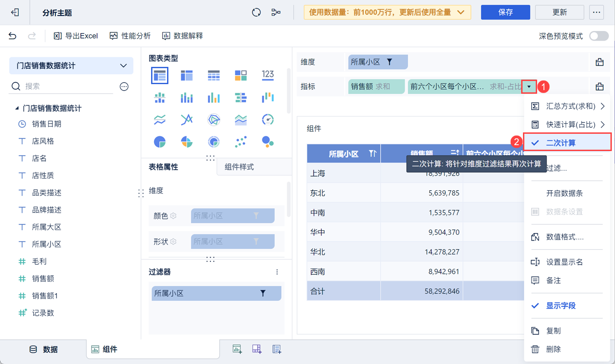
Task: Pick the stacked column chart type
Action: (x=186, y=97)
